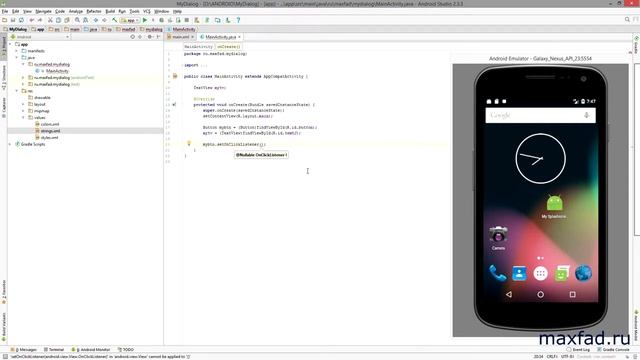Click the search everywhere magnifier icon

[x=627, y=20]
